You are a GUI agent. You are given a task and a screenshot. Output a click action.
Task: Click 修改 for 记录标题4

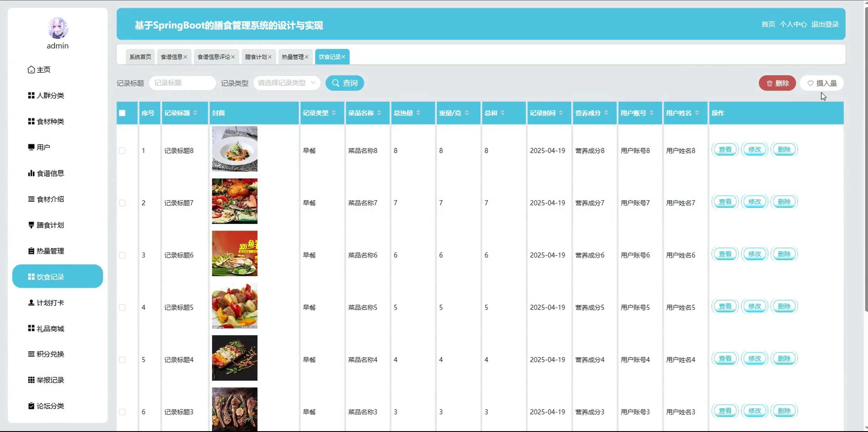coord(755,358)
